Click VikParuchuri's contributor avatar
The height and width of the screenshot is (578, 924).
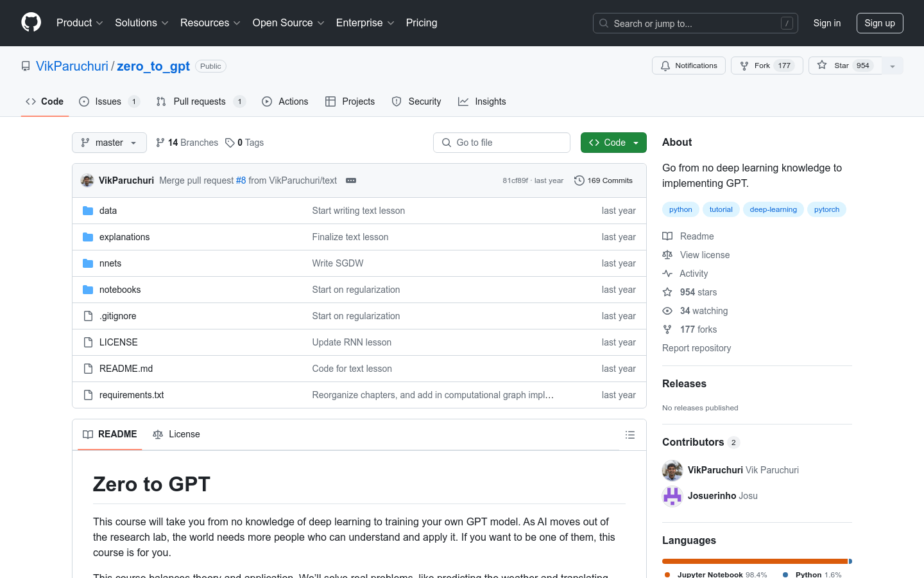tap(672, 470)
